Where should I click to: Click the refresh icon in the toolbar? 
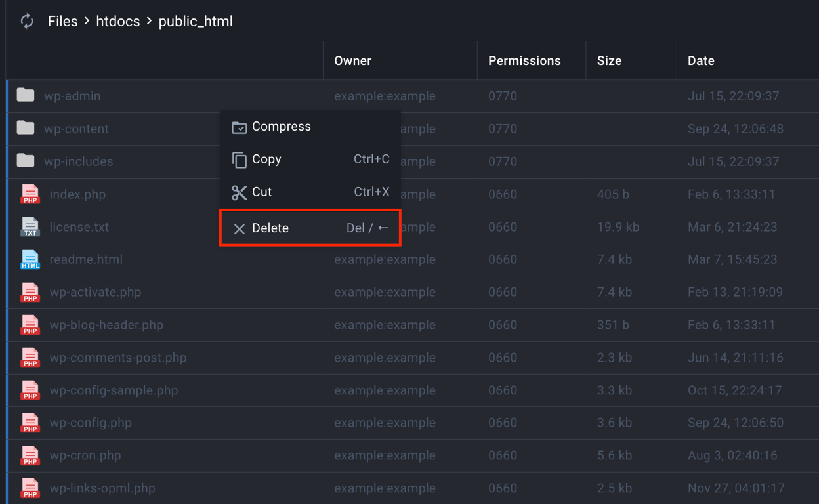[26, 20]
